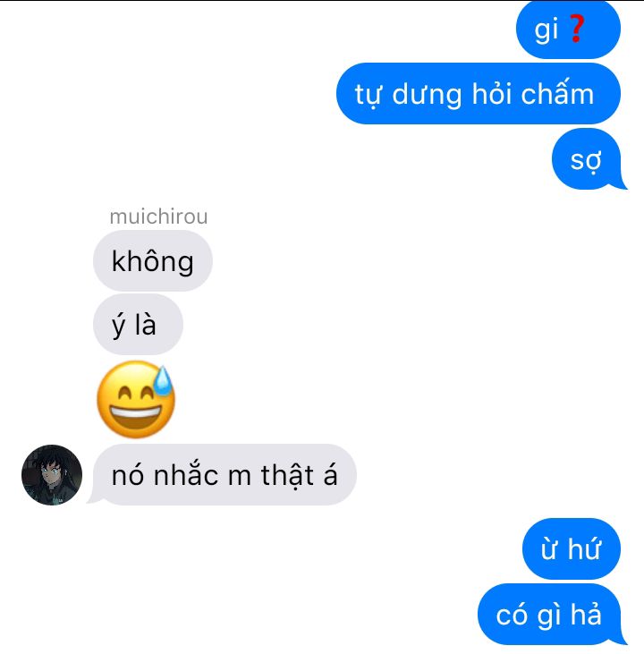
Task: Select the "tự dưng hỏi chấm" message
Action: point(479,93)
